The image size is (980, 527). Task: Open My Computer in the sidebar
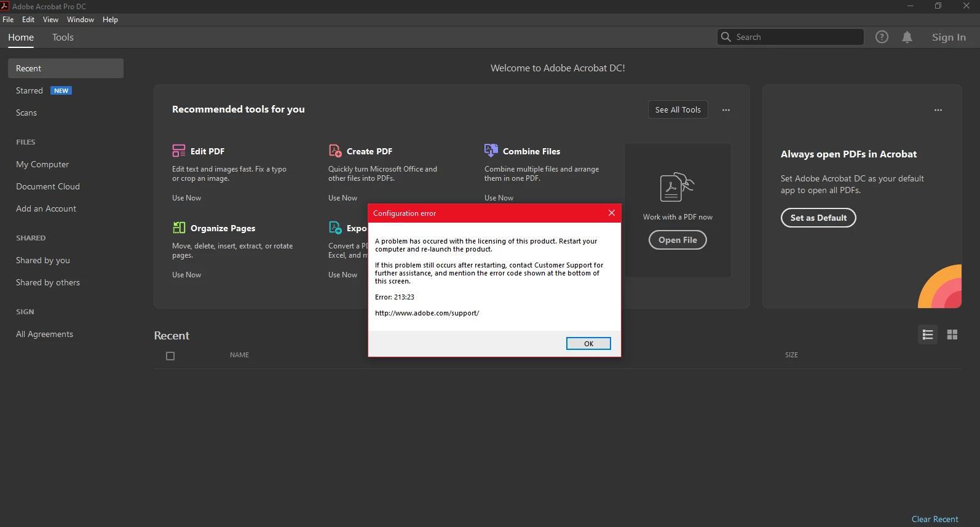click(x=42, y=164)
